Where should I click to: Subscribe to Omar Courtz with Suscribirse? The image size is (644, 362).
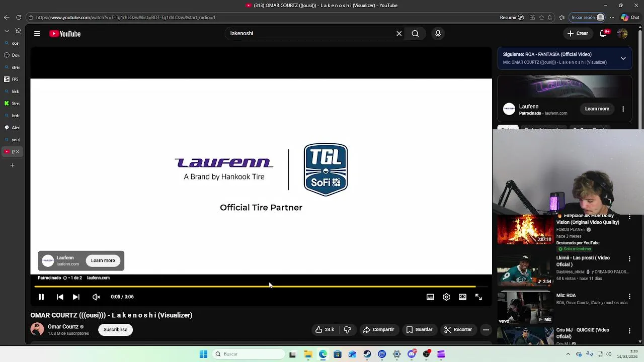click(x=115, y=330)
